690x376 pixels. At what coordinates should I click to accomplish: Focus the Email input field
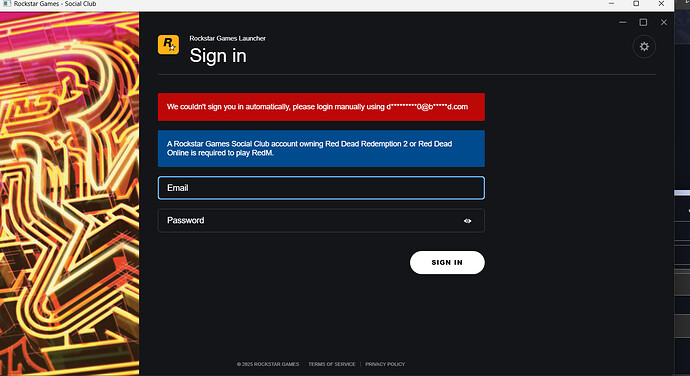(321, 188)
